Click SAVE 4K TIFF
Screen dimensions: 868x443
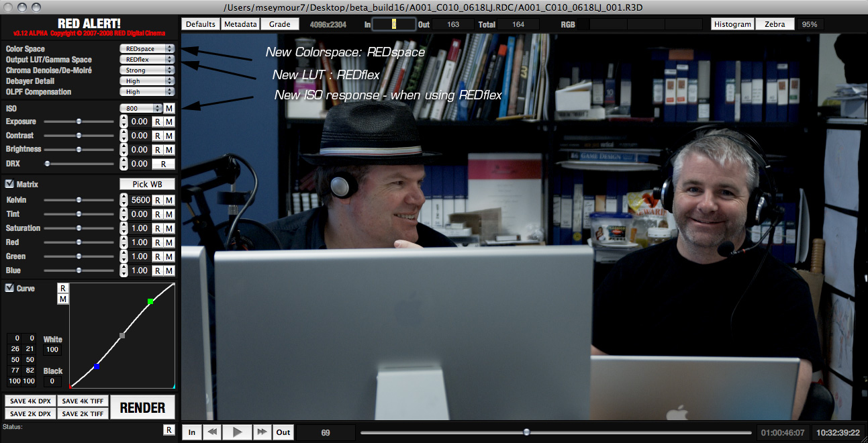pyautogui.click(x=83, y=401)
